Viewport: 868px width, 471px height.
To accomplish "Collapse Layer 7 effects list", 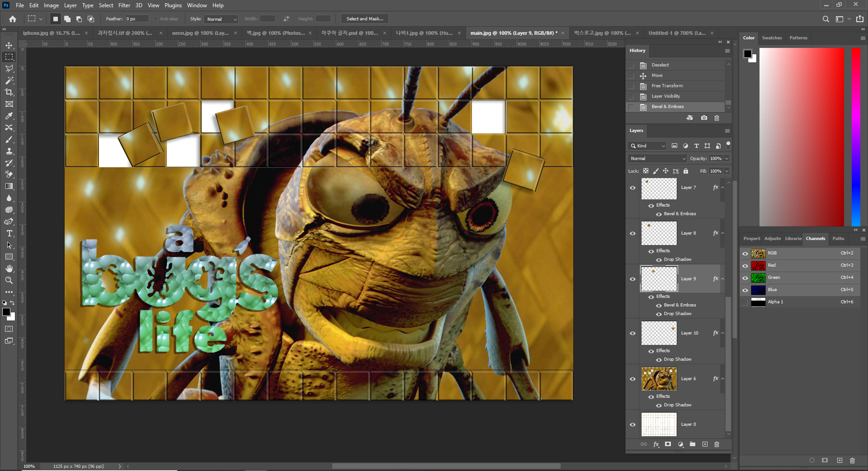I will point(723,188).
